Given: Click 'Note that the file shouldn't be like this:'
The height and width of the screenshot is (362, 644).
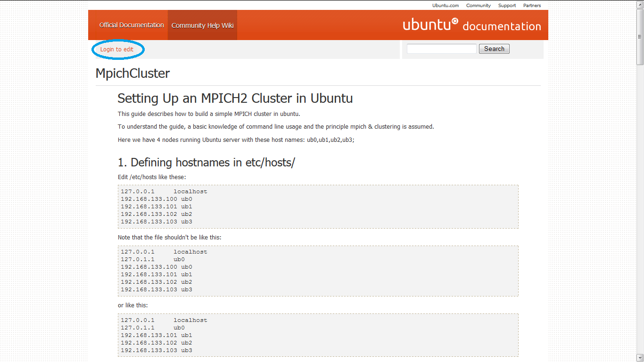Looking at the screenshot, I should [170, 238].
